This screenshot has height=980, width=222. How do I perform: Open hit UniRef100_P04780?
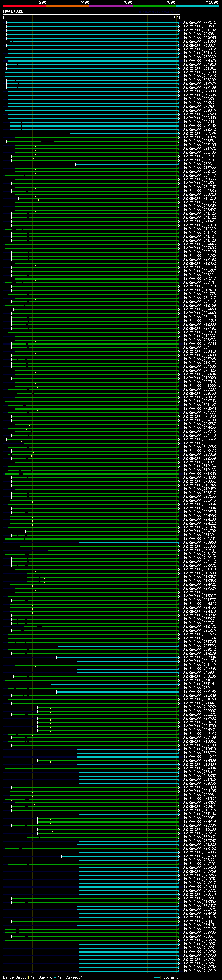199,256
